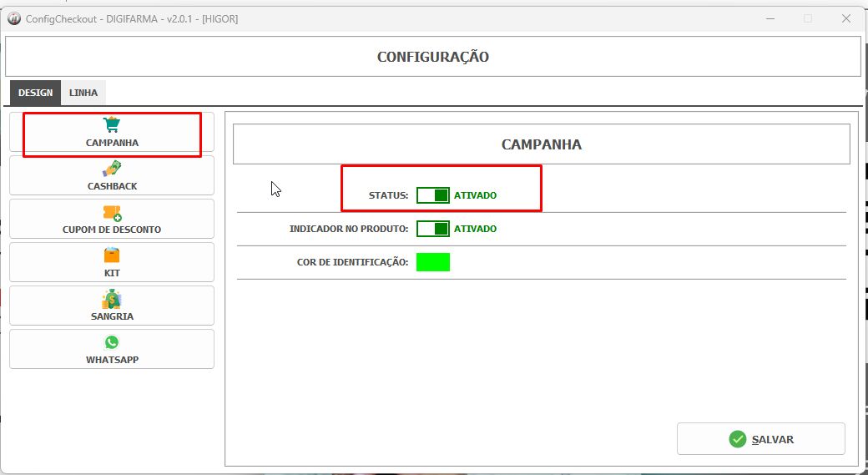Open the Cashback section button
The width and height of the screenshot is (868, 475).
tap(112, 175)
